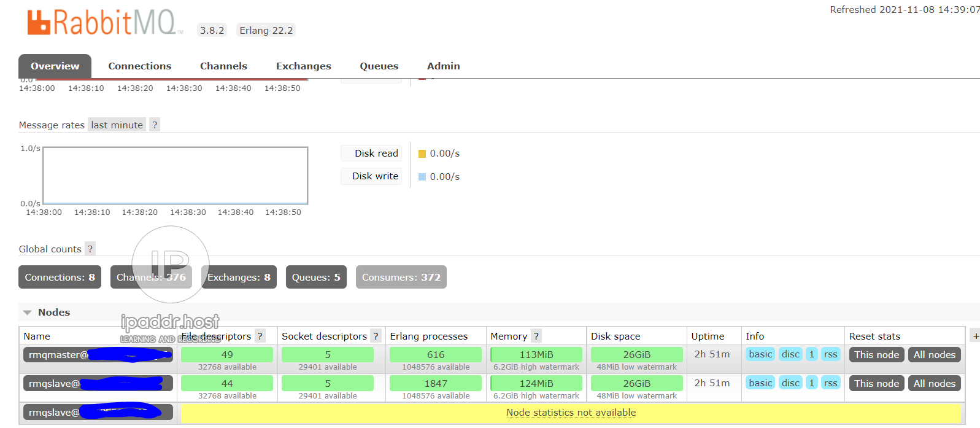Click the Message rates help question mark
Viewport: 980px width, 428px height.
pos(155,125)
